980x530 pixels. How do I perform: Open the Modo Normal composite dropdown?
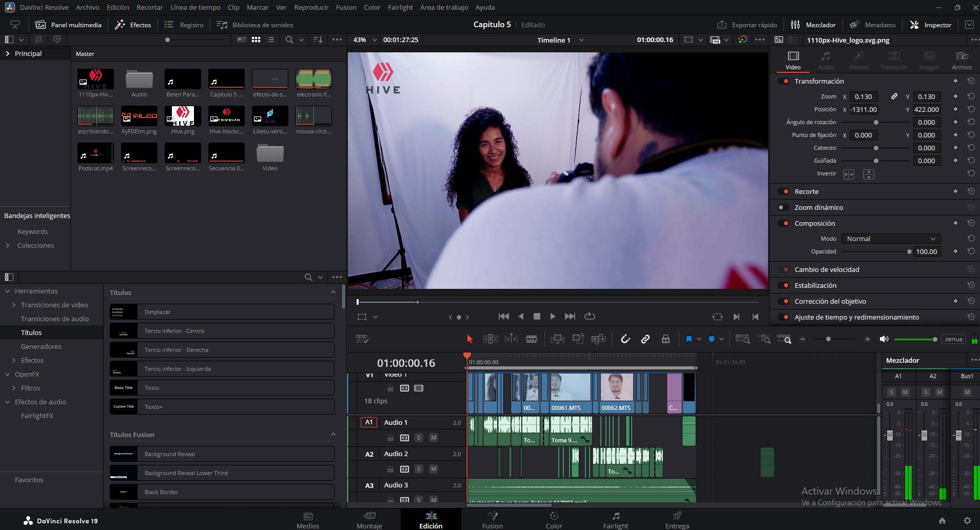coord(891,239)
